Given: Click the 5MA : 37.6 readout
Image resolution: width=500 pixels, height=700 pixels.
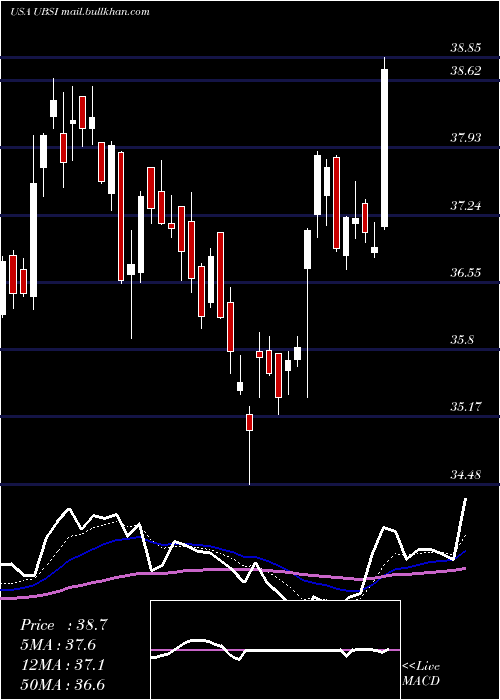Looking at the screenshot, I should [58, 645].
